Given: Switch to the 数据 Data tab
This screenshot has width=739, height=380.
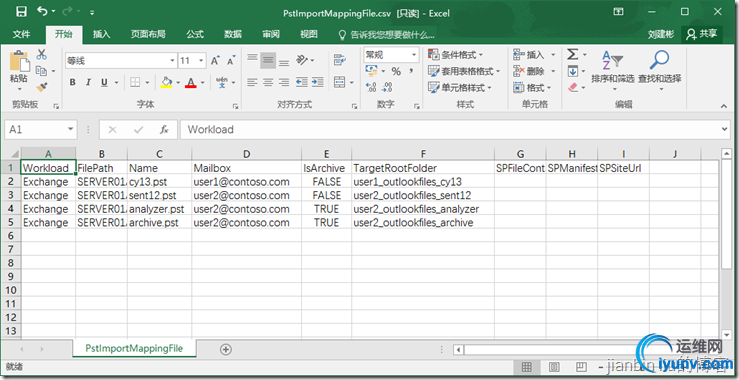Looking at the screenshot, I should [x=233, y=34].
